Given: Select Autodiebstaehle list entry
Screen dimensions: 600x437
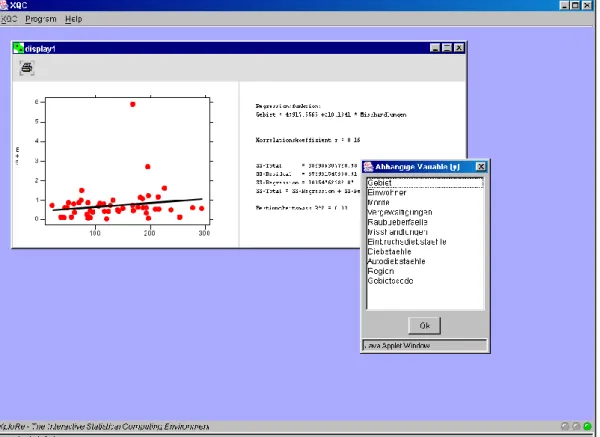Looking at the screenshot, I should (x=425, y=261).
